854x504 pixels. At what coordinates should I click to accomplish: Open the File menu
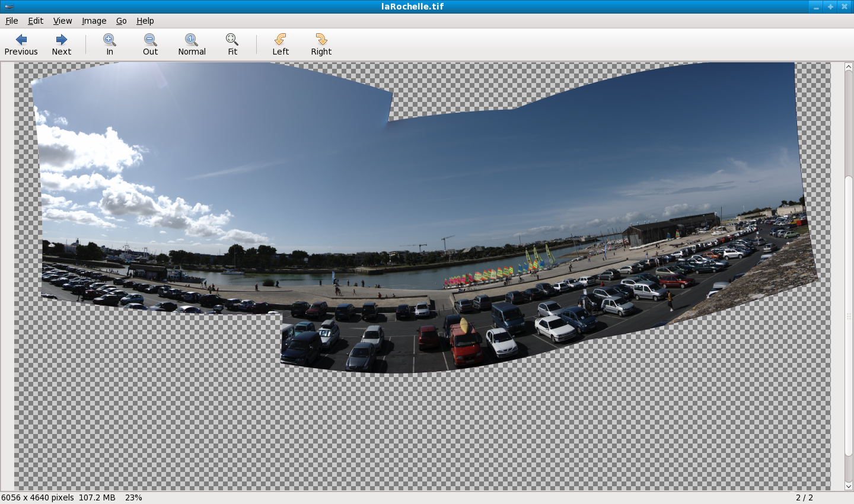12,21
